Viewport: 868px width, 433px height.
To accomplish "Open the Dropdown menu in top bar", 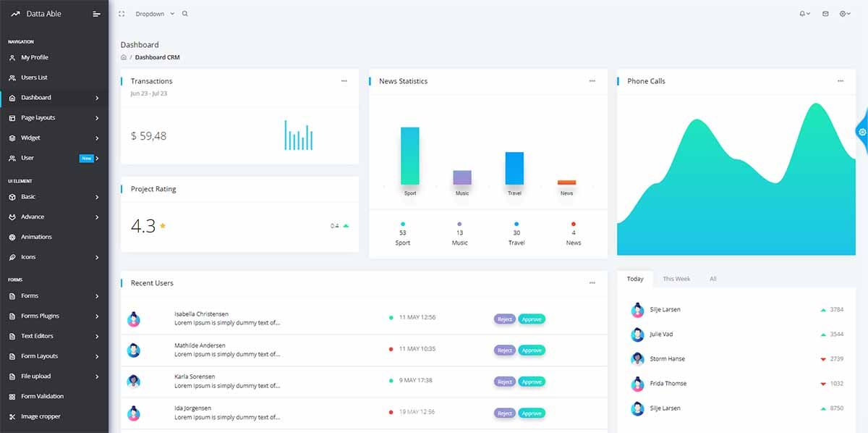I will [x=155, y=14].
